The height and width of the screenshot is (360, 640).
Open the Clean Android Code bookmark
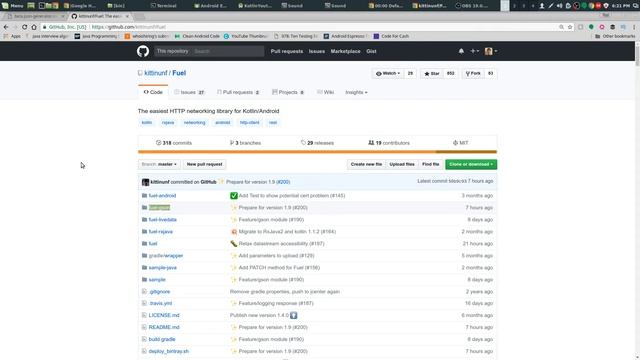(197, 36)
